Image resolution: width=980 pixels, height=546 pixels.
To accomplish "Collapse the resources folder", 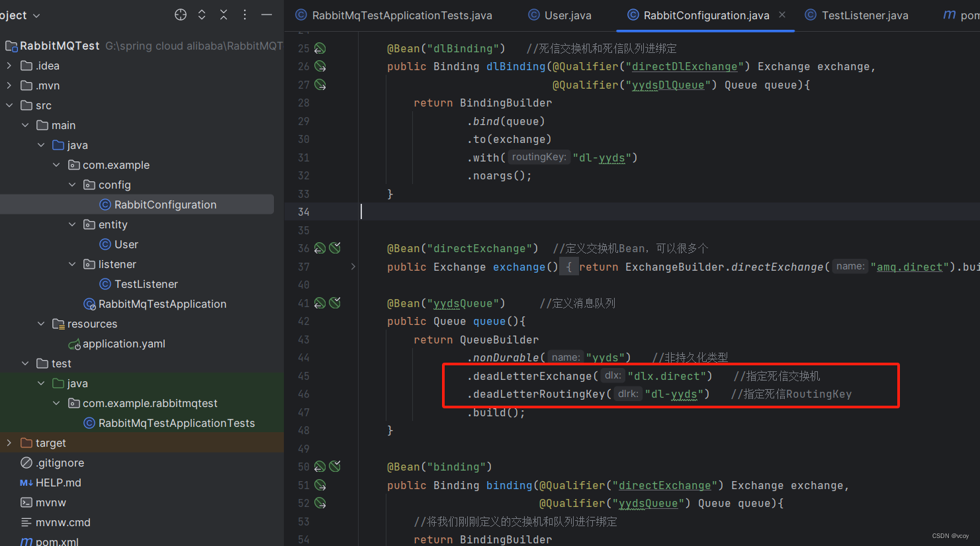I will click(41, 324).
